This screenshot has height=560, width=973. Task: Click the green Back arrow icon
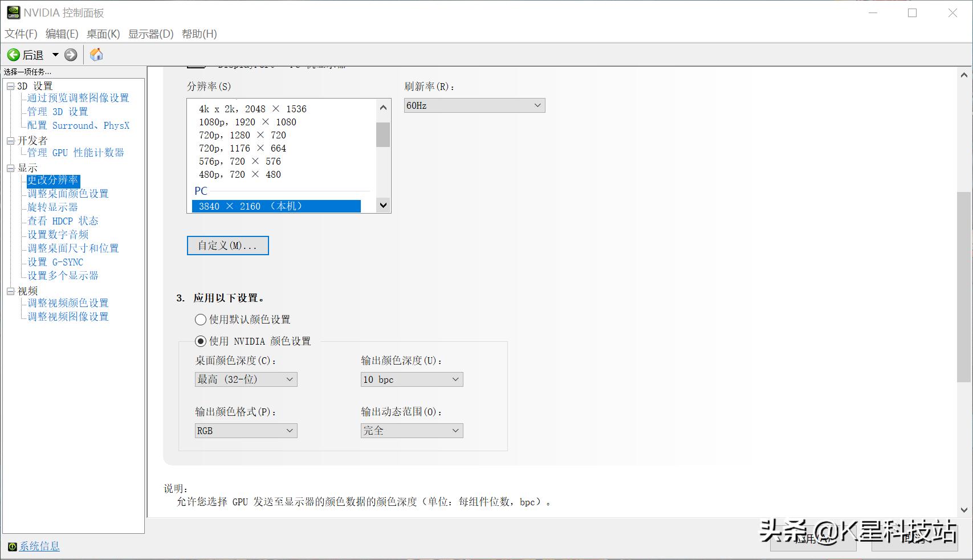click(13, 55)
